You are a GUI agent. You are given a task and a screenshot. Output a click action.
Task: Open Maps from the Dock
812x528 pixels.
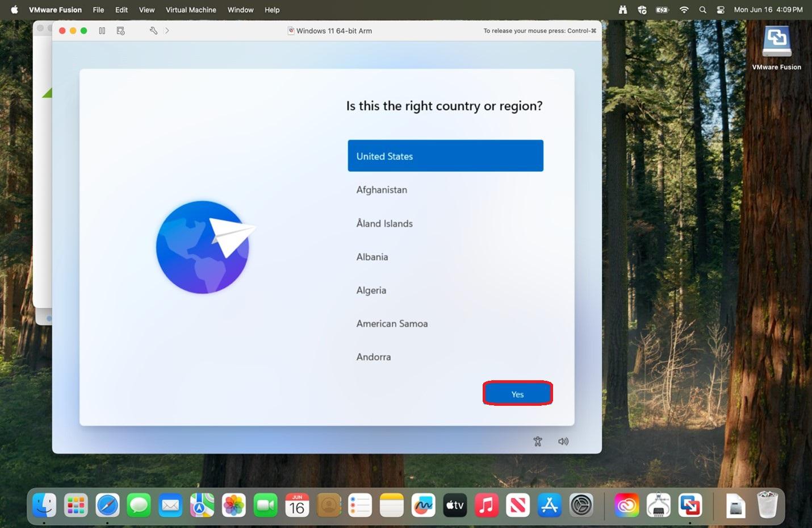coord(202,505)
